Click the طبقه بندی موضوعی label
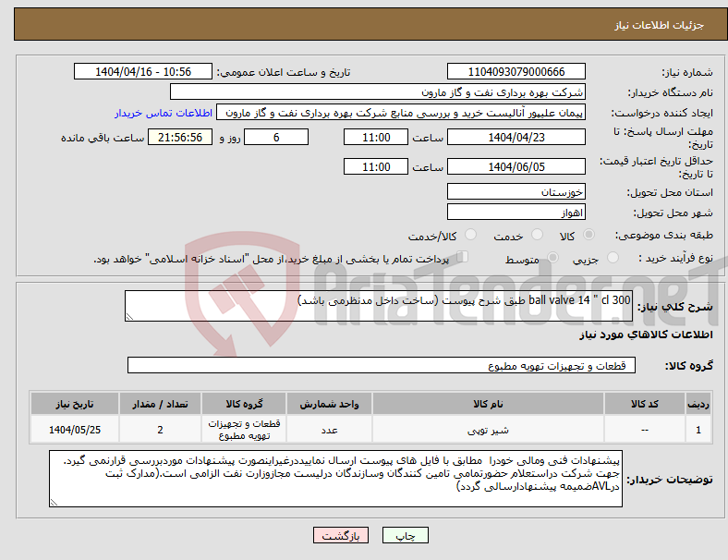728x560 pixels. click(664, 235)
